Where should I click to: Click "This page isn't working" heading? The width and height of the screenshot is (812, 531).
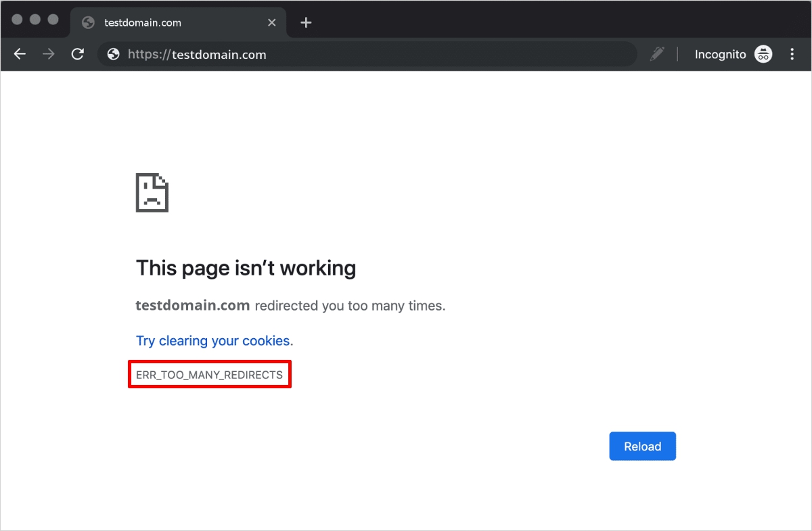(x=246, y=268)
